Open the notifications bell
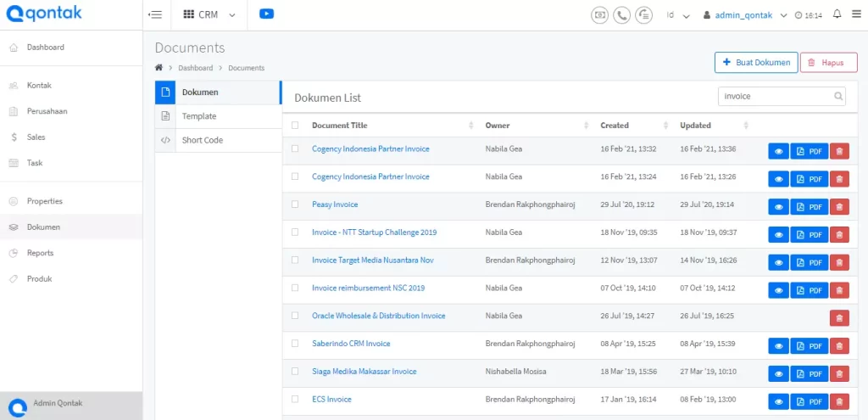The width and height of the screenshot is (868, 420). pos(837,14)
